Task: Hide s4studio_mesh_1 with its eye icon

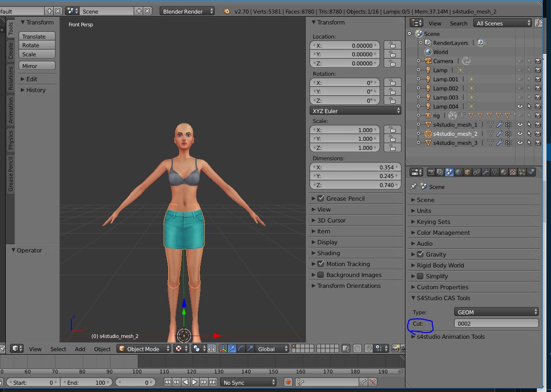Action: pyautogui.click(x=520, y=124)
